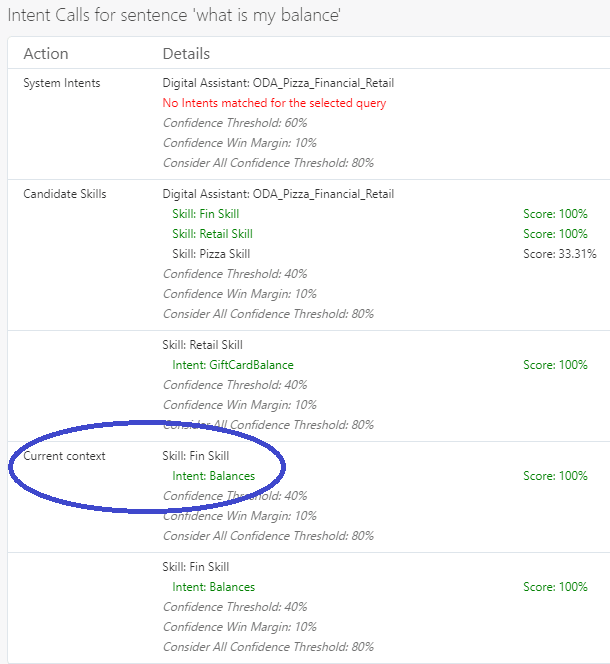Select the Details column header
Viewport: 610px width, 664px height.
(x=186, y=54)
